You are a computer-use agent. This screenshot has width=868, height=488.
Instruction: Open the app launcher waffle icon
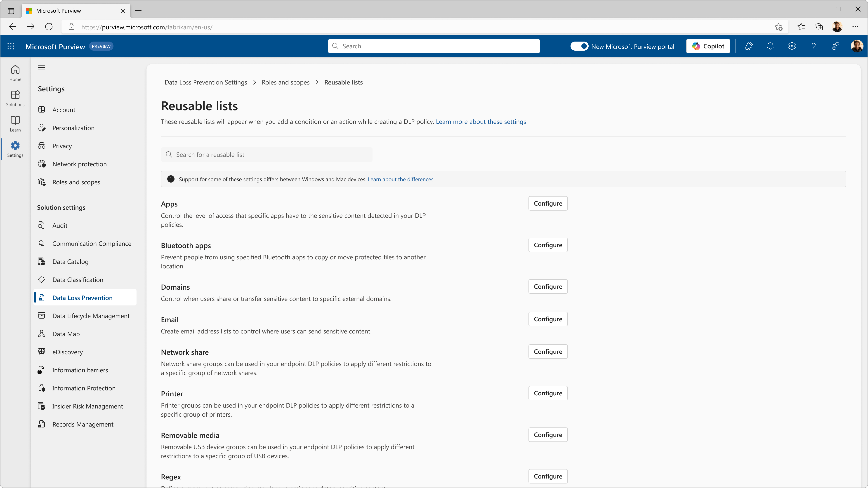11,46
